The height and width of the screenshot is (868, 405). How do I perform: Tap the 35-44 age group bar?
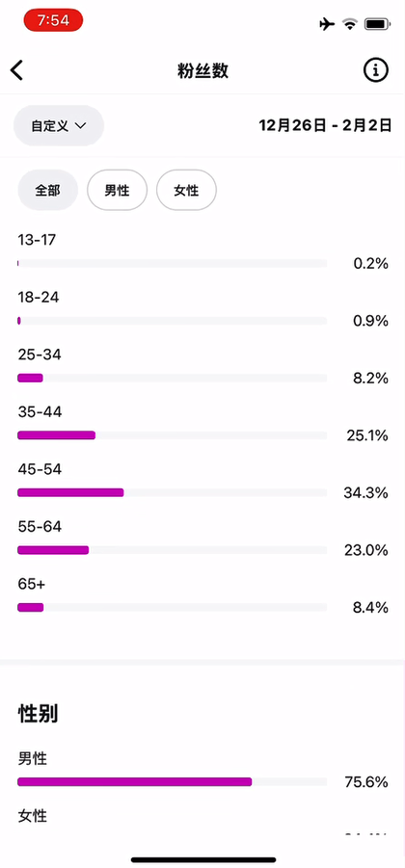coord(172,435)
